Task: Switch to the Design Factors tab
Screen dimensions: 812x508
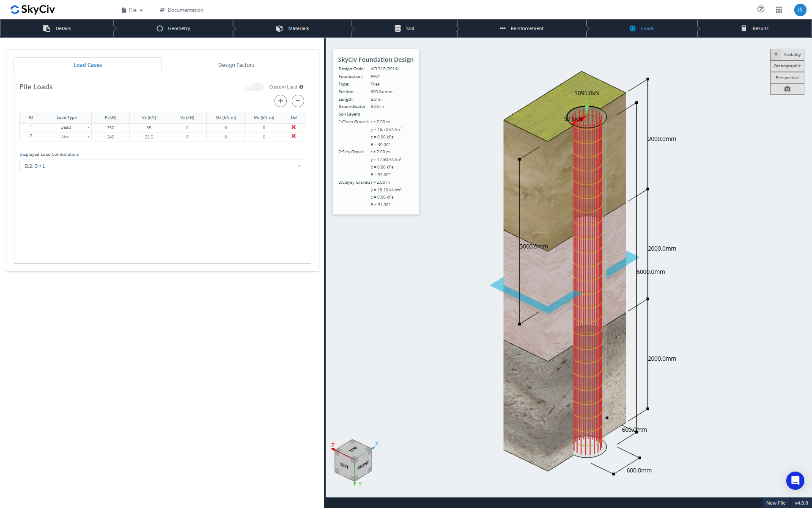Action: [236, 65]
